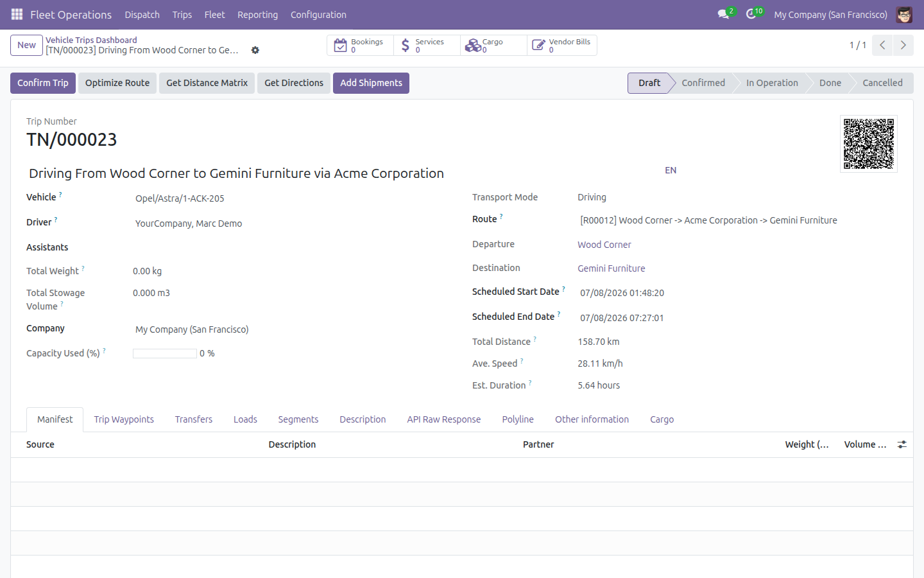Screen dimensions: 924x578
Task: Go to the next record arrow
Action: 903,45
